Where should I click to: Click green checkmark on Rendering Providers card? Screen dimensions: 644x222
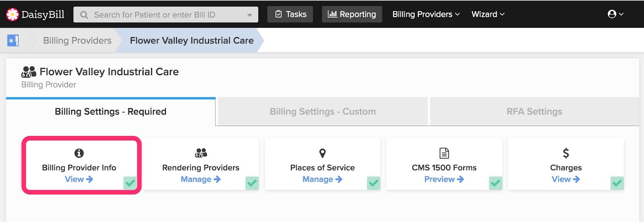252,183
